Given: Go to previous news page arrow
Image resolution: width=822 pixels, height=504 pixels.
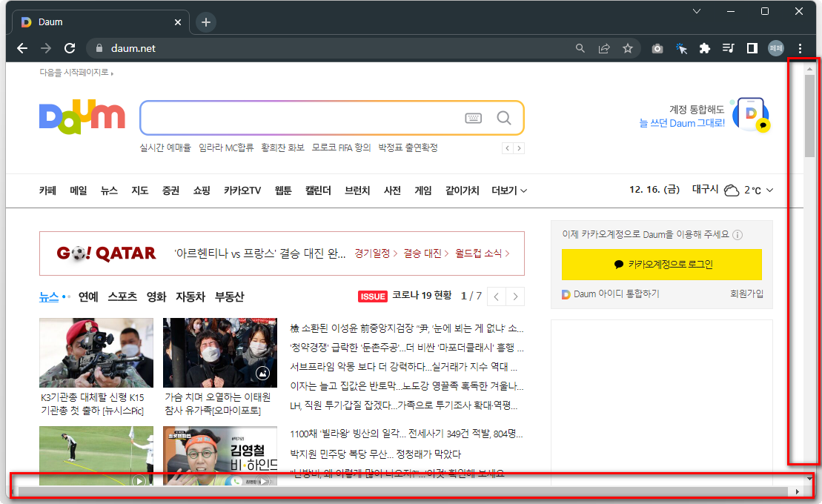Looking at the screenshot, I should pos(497,296).
